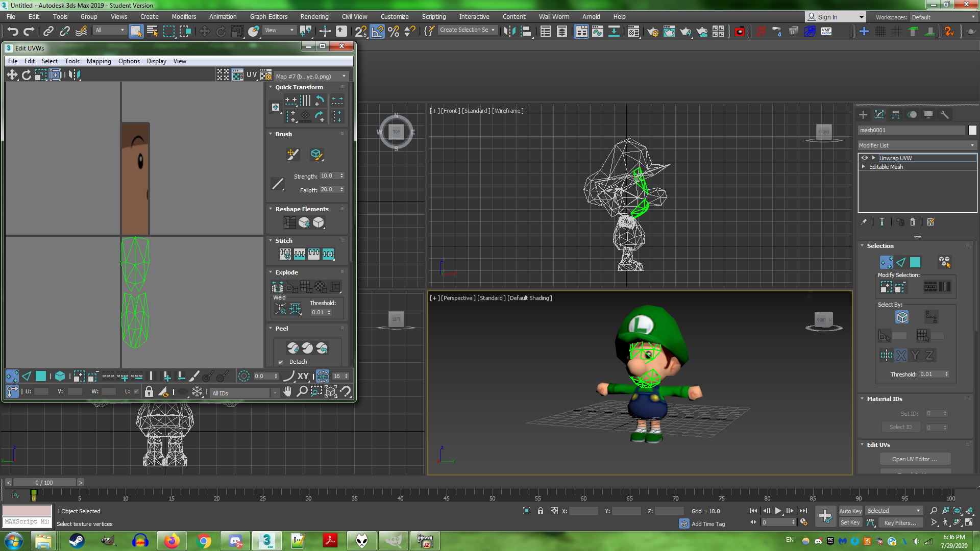Open the Mirror tool in main toolbar
Viewport: 980px width, 551px height.
click(x=509, y=31)
